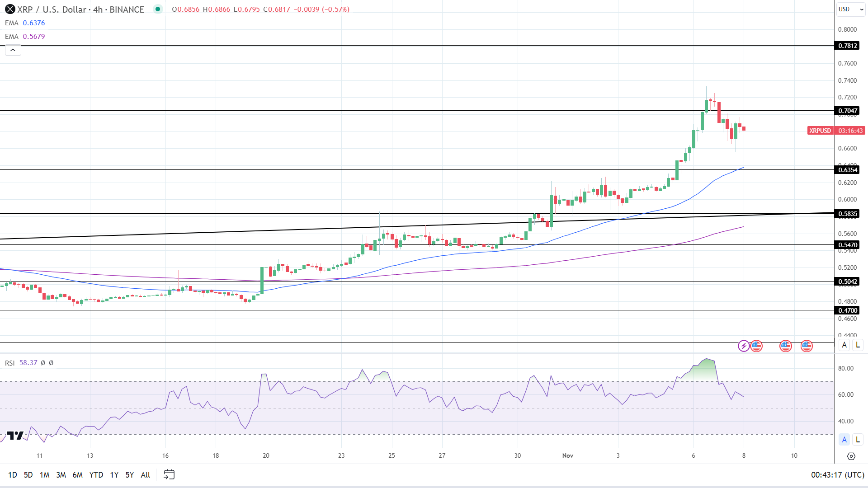Viewport: 868px width, 488px height.
Task: Select the 3M time range
Action: point(61,474)
